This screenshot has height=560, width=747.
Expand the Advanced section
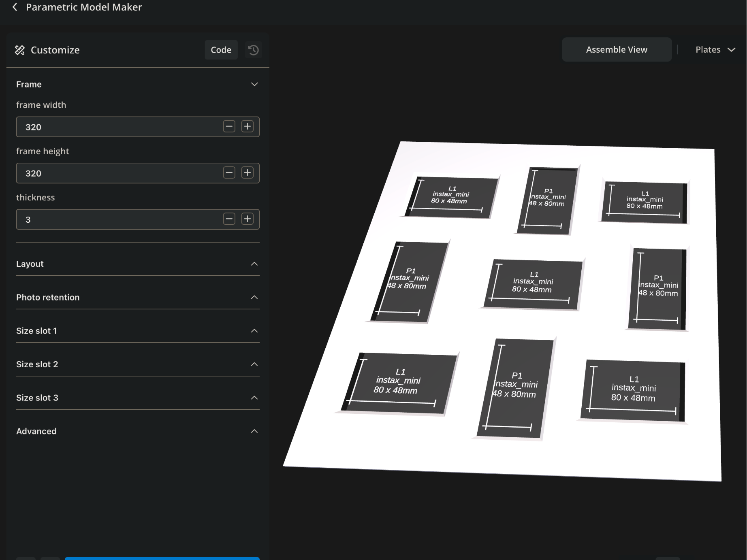pos(138,431)
